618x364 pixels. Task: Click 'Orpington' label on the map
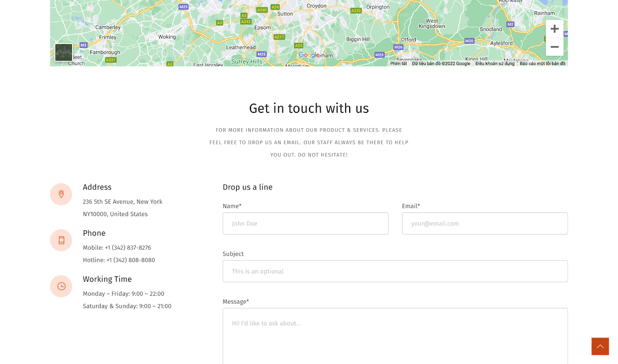tap(378, 7)
